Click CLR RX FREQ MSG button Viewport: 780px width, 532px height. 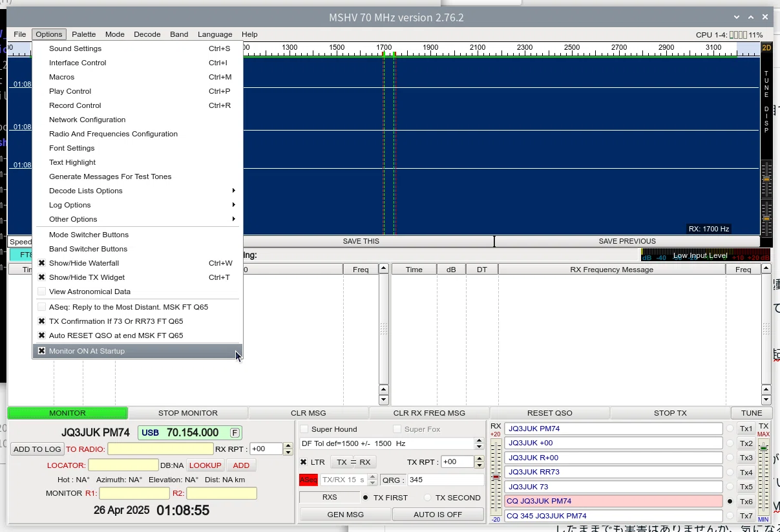coord(429,413)
